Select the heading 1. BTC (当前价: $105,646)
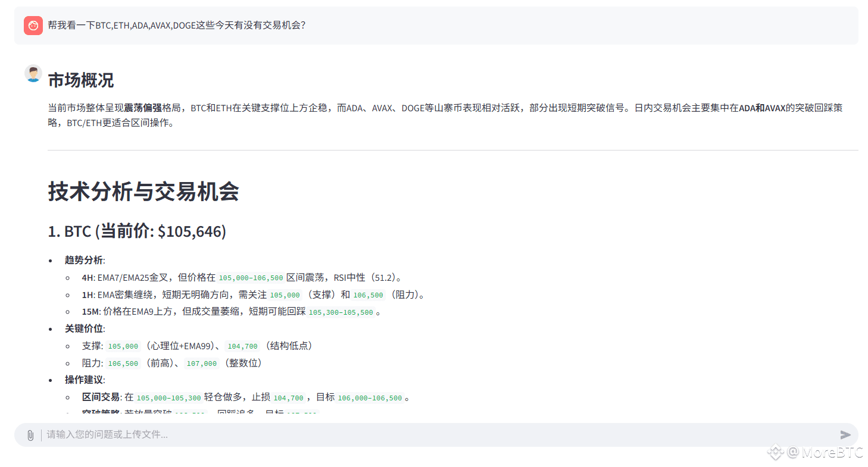The width and height of the screenshot is (868, 467). pos(137,231)
